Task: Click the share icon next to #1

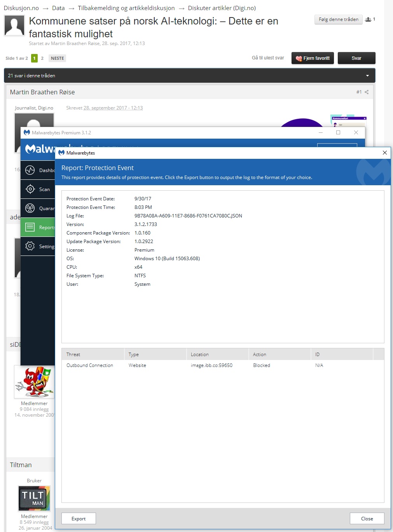Action: click(x=367, y=92)
